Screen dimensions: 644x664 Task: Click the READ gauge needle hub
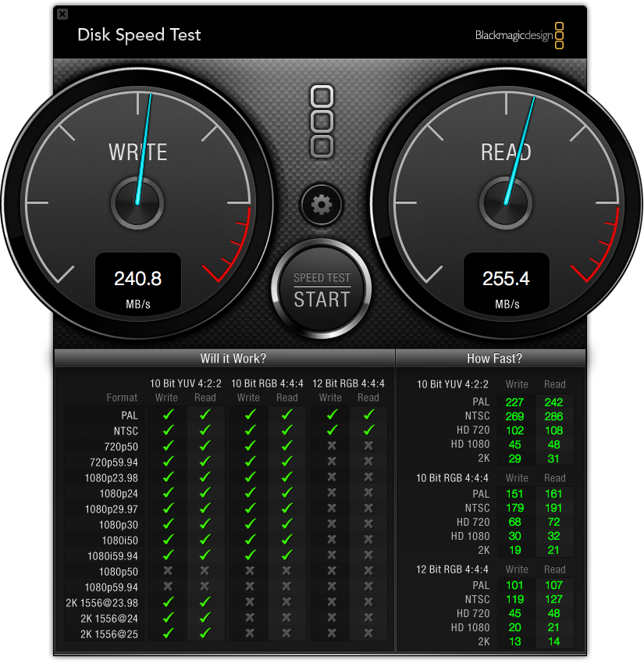[506, 203]
